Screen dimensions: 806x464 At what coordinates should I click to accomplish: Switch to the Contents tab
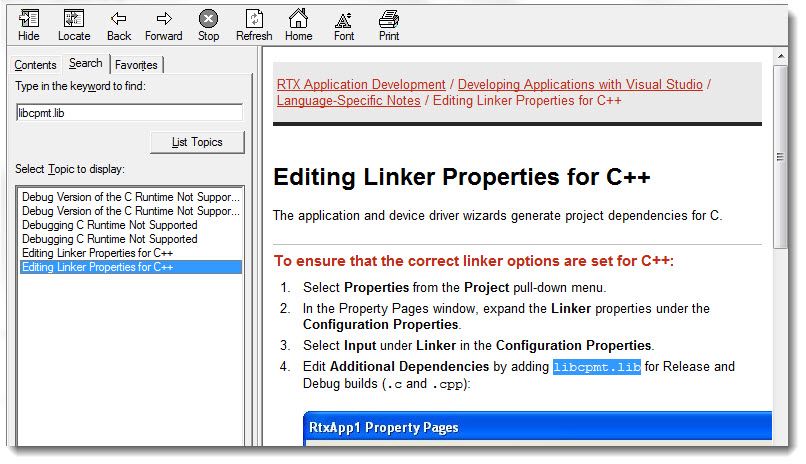[35, 65]
